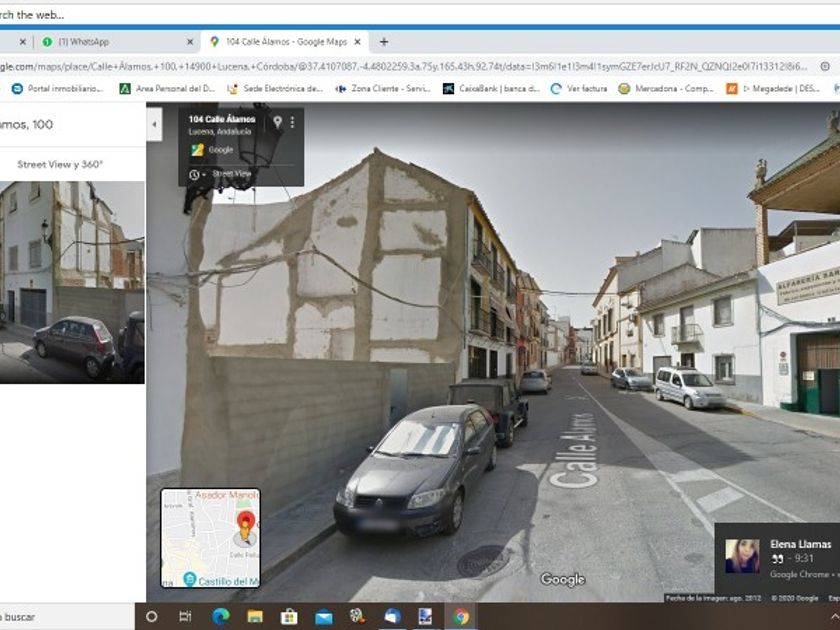Click the Google contributor label in the info card

coord(220,150)
